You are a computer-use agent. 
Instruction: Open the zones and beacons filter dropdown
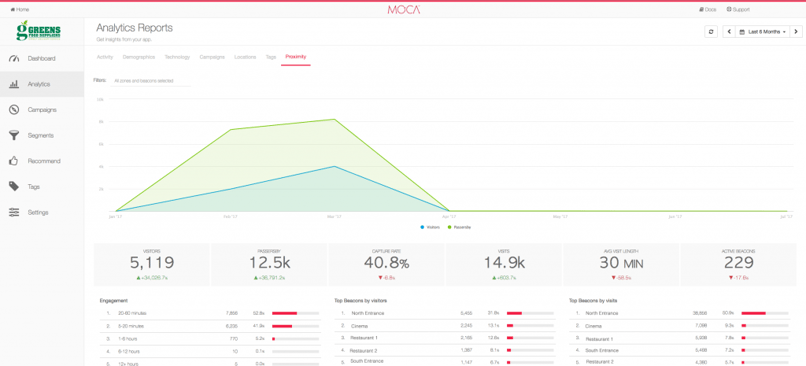151,81
